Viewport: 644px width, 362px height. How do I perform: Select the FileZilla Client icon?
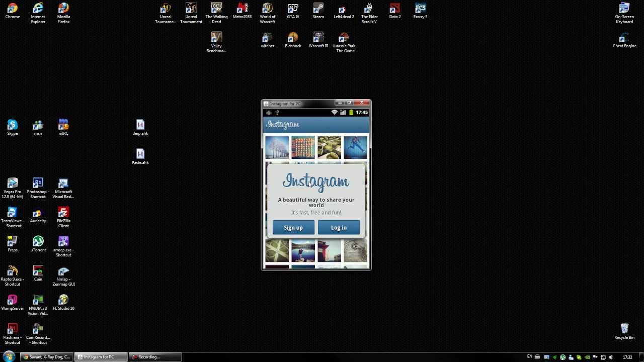coord(63,217)
